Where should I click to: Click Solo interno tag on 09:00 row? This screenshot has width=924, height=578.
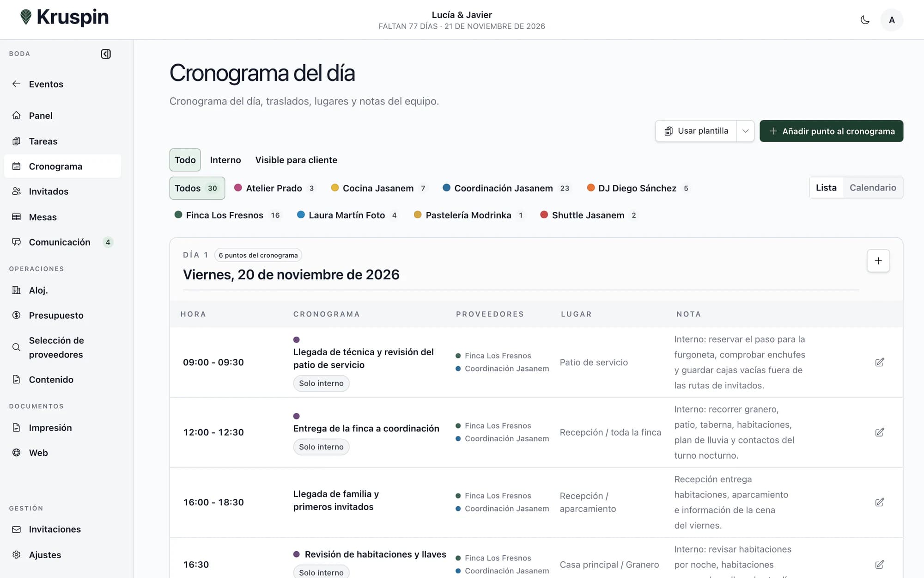[x=321, y=383]
